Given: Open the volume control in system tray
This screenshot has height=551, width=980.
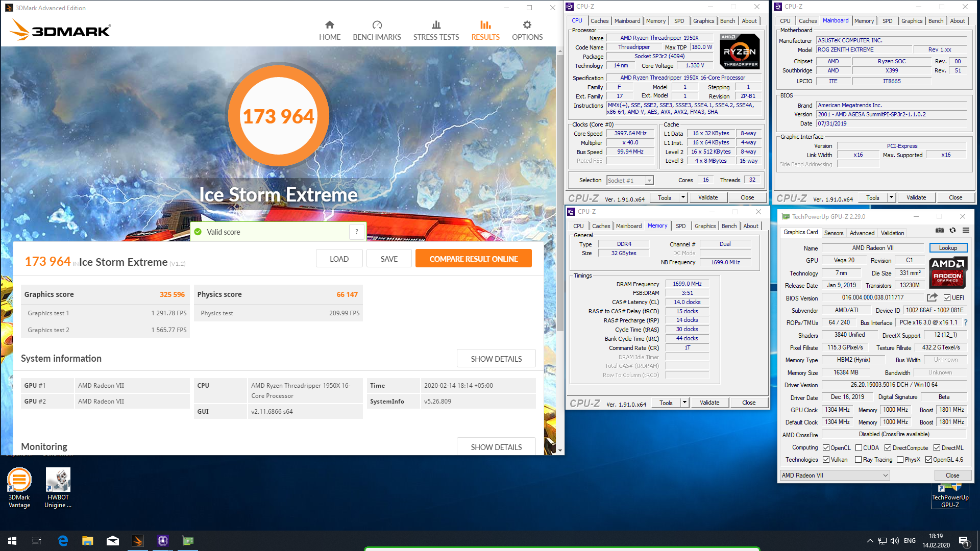Looking at the screenshot, I should click(x=895, y=541).
